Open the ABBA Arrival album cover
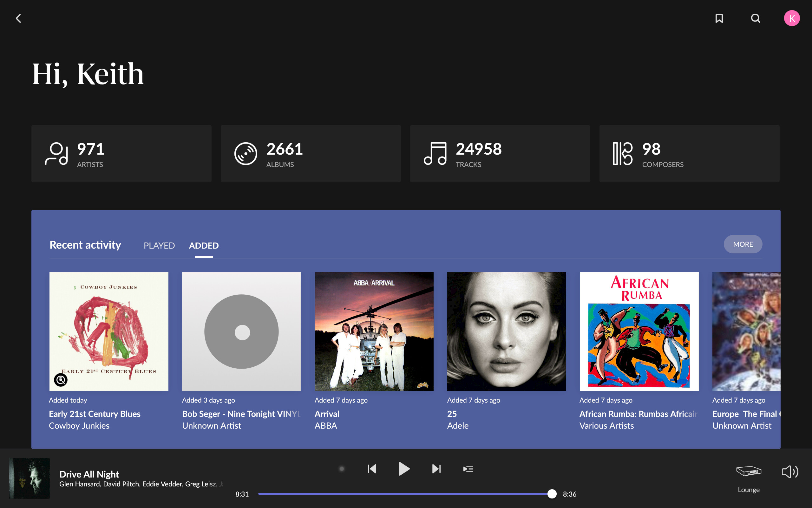Screen dimensions: 812x508 tap(374, 331)
